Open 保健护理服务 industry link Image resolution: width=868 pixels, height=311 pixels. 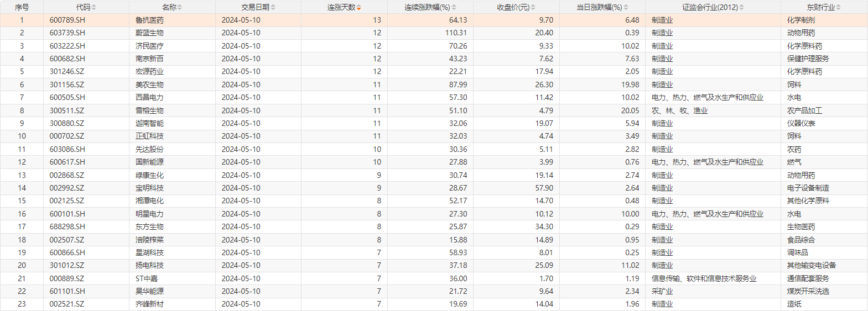(808, 59)
